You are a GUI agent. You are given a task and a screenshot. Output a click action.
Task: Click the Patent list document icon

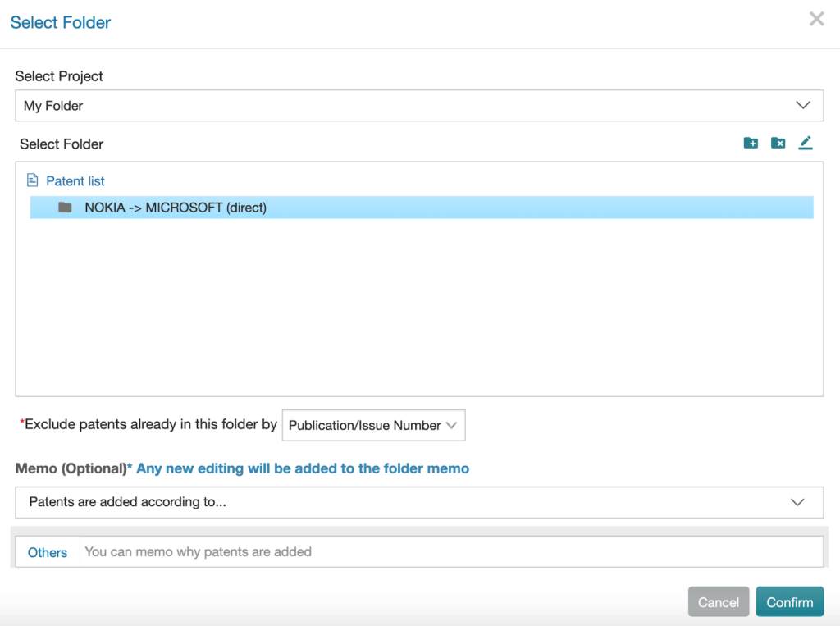point(33,180)
